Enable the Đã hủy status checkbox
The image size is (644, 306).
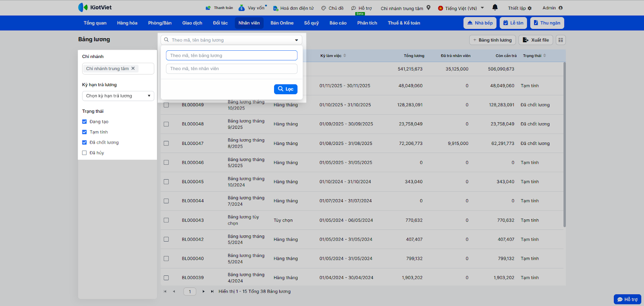click(x=85, y=153)
